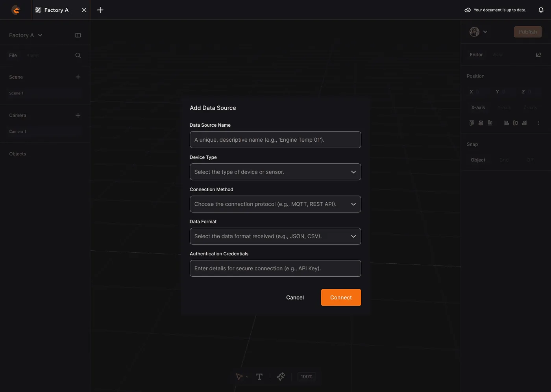Screen dimensions: 551x392
Task: Click the Objects section label
Action: (18, 154)
